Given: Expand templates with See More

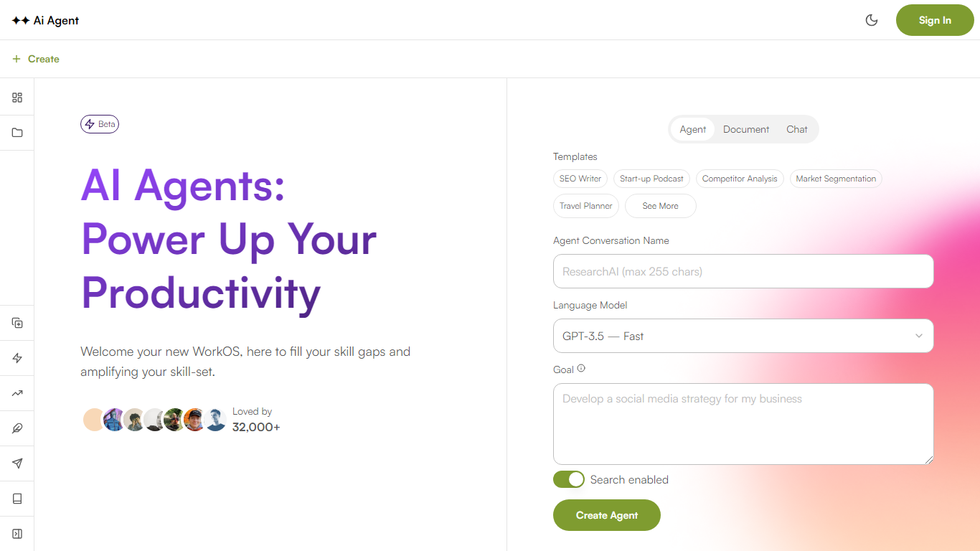Looking at the screenshot, I should click(660, 206).
